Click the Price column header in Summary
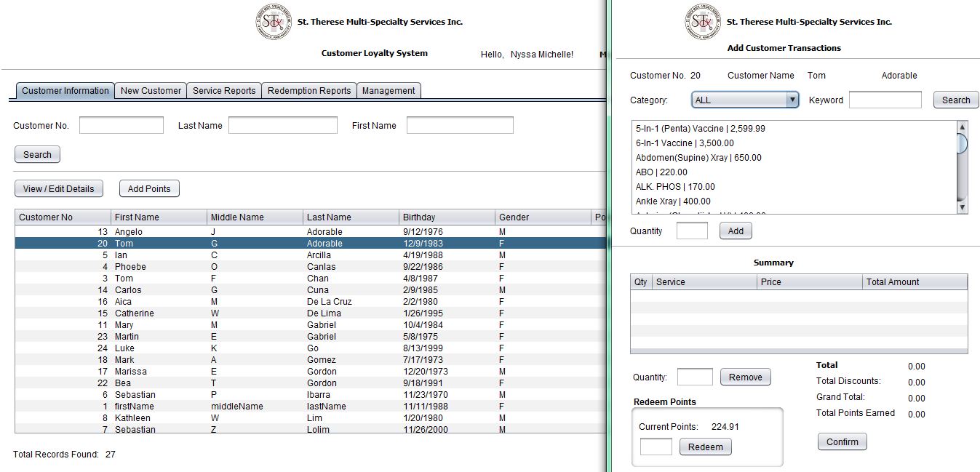Screen dimensions: 980x472 pos(810,281)
